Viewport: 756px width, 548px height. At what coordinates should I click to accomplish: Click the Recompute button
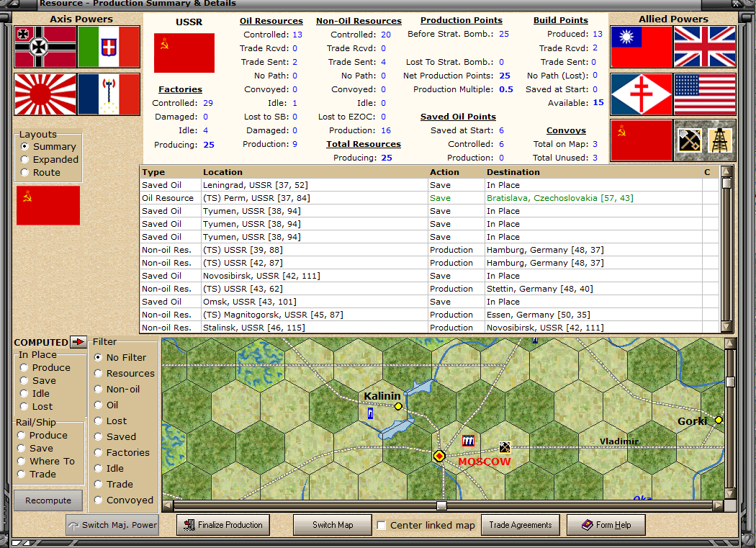click(48, 500)
